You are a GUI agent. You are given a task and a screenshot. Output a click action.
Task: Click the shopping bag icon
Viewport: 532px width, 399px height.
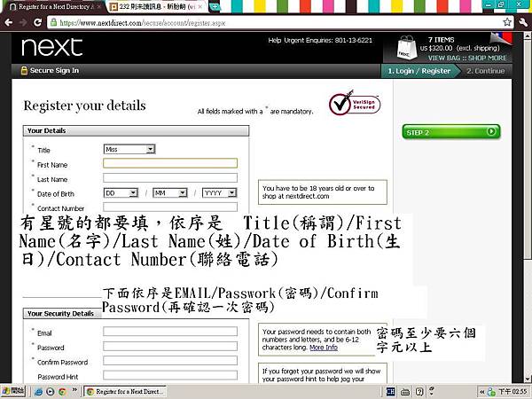point(407,48)
